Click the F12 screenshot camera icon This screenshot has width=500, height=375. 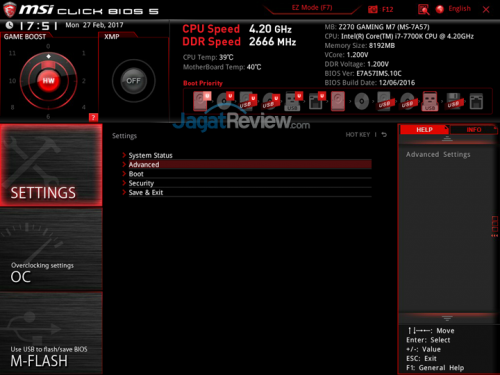pyautogui.click(x=372, y=9)
